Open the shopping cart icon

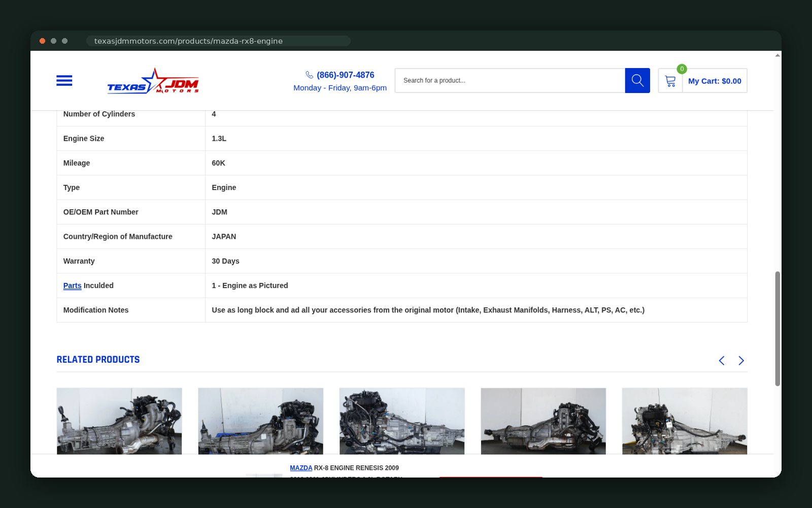point(670,81)
